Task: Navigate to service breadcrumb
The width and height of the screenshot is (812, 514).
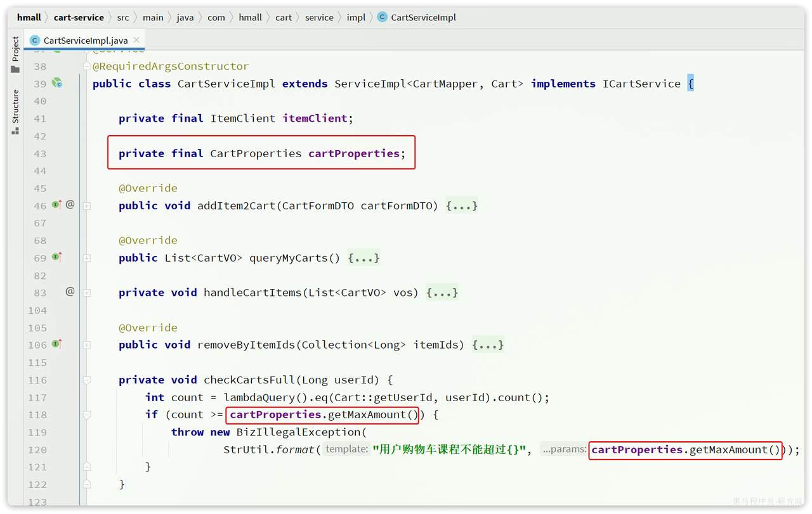Action: [319, 17]
